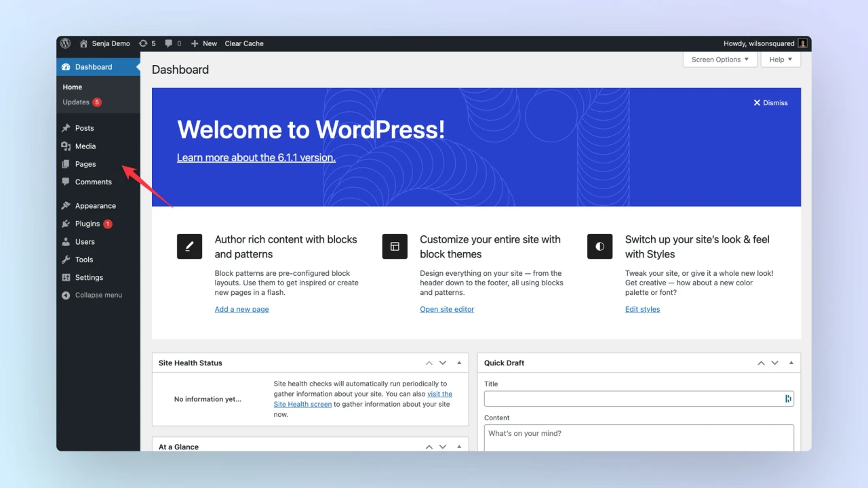Open the Pages menu item

pos(85,164)
